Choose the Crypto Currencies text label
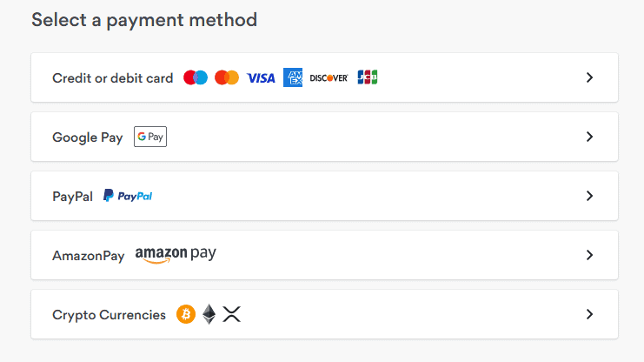644x362 pixels. [109, 314]
